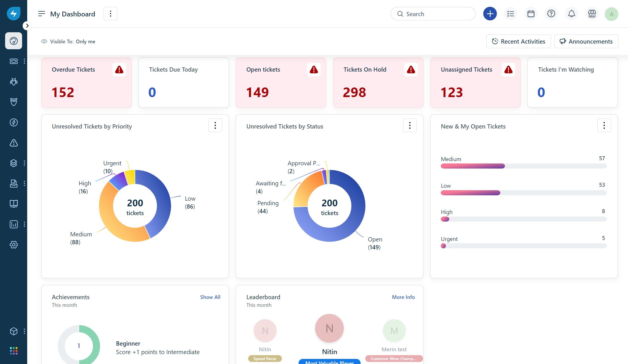Open Admin settings gear in the sidebar
The width and height of the screenshot is (628, 364).
(x=13, y=245)
